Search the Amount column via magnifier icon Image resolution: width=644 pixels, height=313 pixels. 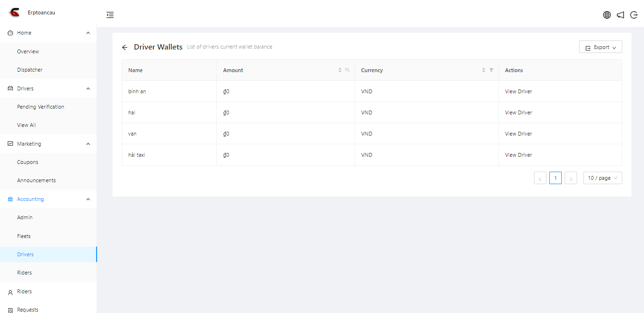pos(347,70)
